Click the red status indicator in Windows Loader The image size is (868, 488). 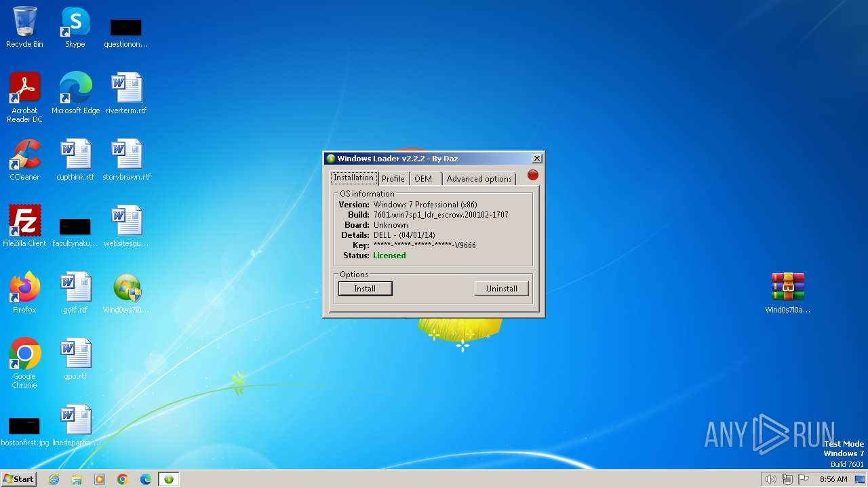pyautogui.click(x=533, y=176)
